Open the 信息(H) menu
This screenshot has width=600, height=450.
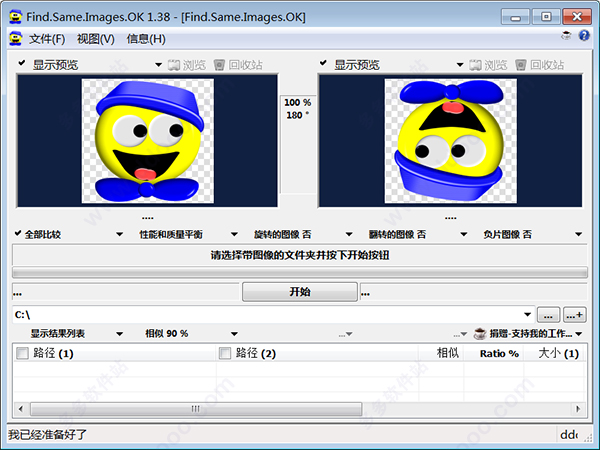tap(146, 39)
